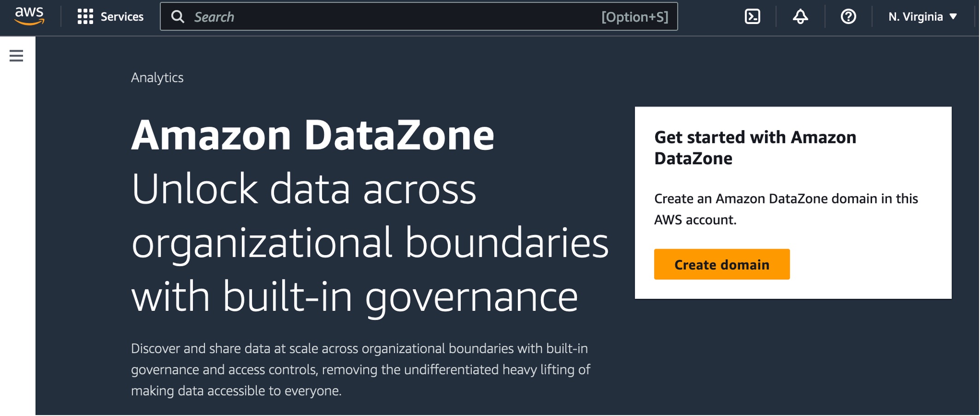Click the Option+S shortcut hint

coord(634,17)
